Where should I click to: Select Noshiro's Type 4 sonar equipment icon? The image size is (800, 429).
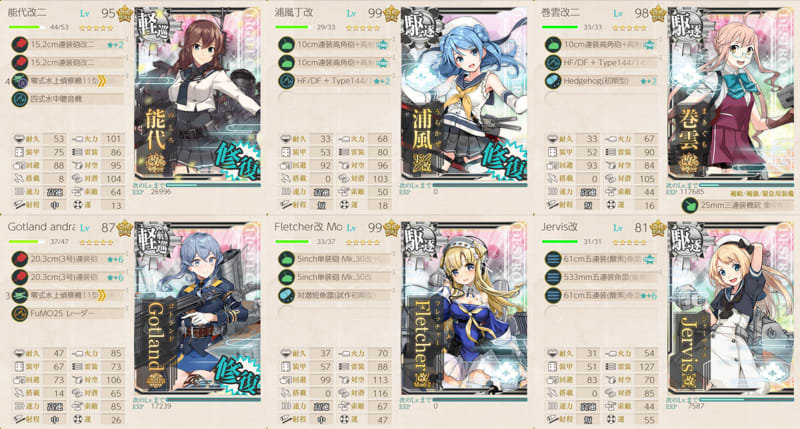[x=19, y=99]
